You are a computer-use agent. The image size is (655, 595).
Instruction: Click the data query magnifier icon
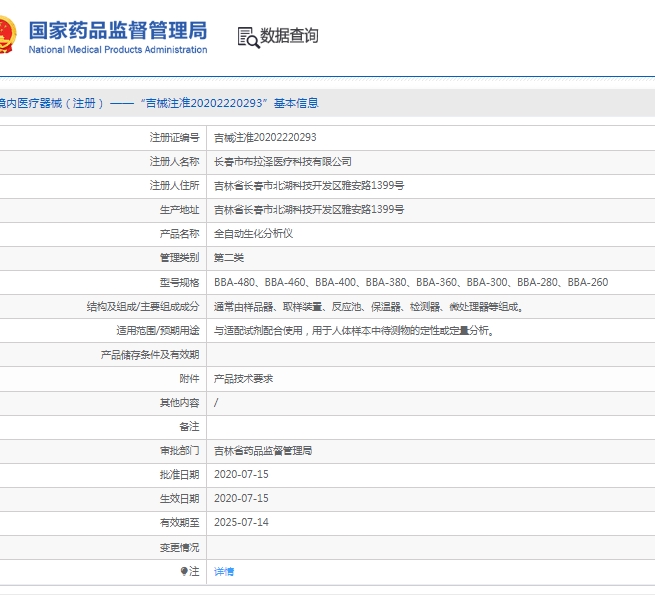coord(249,37)
